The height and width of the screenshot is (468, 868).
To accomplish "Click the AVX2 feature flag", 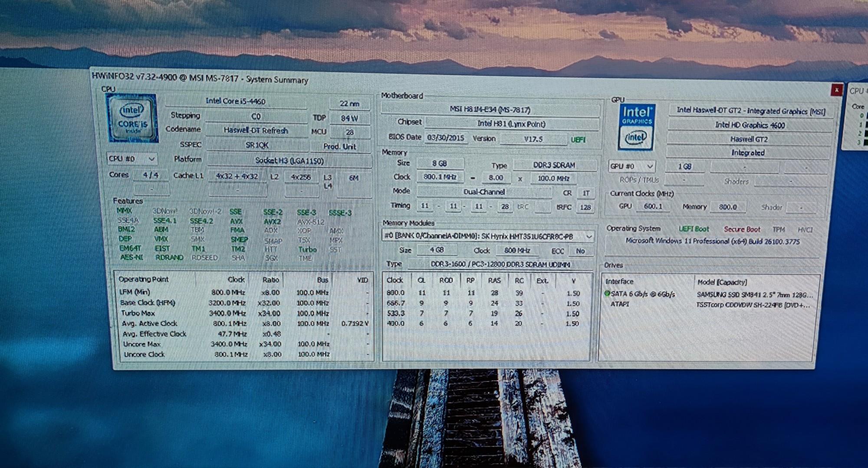I will pos(272,221).
